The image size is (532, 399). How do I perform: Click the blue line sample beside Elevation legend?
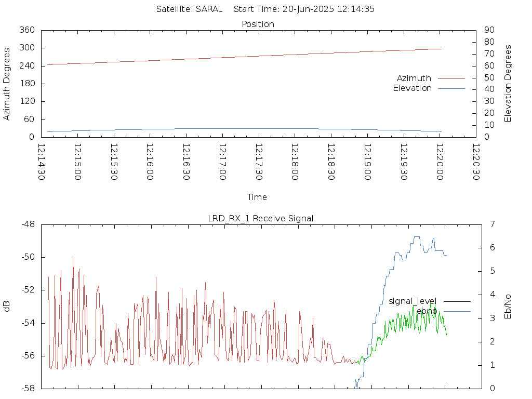point(451,88)
